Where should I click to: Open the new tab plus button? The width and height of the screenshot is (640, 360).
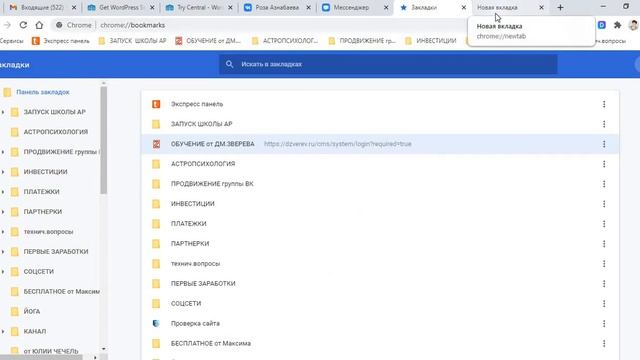(x=560, y=7)
